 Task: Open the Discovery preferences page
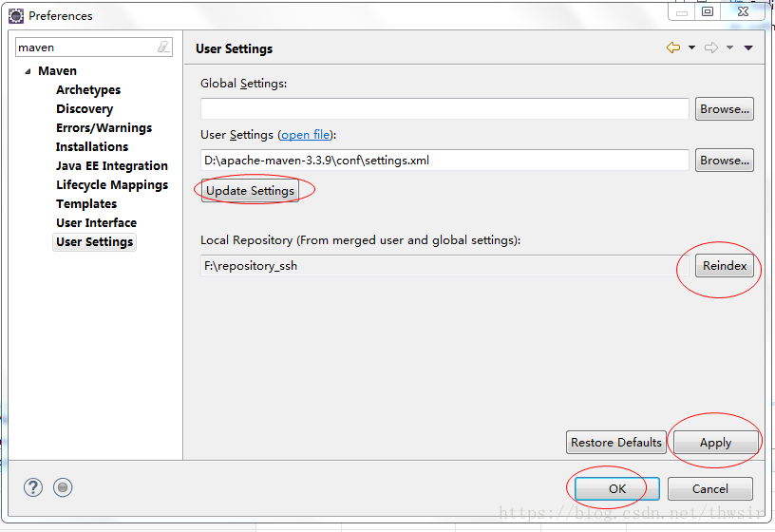click(x=85, y=108)
